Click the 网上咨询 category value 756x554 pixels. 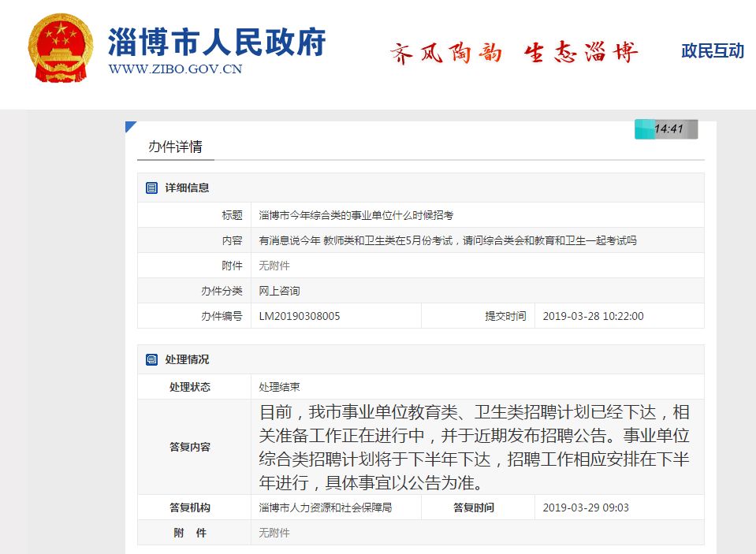(x=280, y=291)
